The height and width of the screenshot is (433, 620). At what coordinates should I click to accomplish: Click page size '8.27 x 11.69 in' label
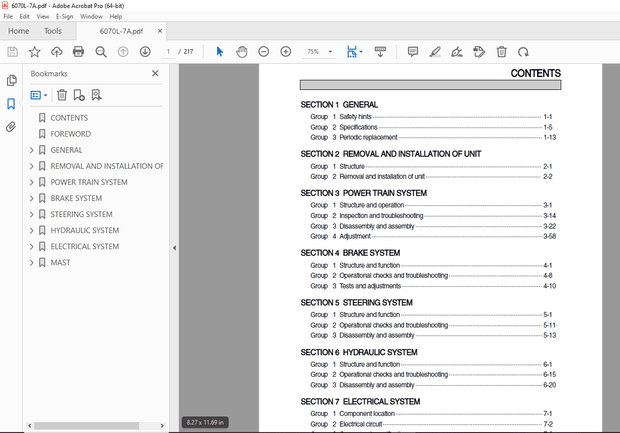click(x=205, y=422)
